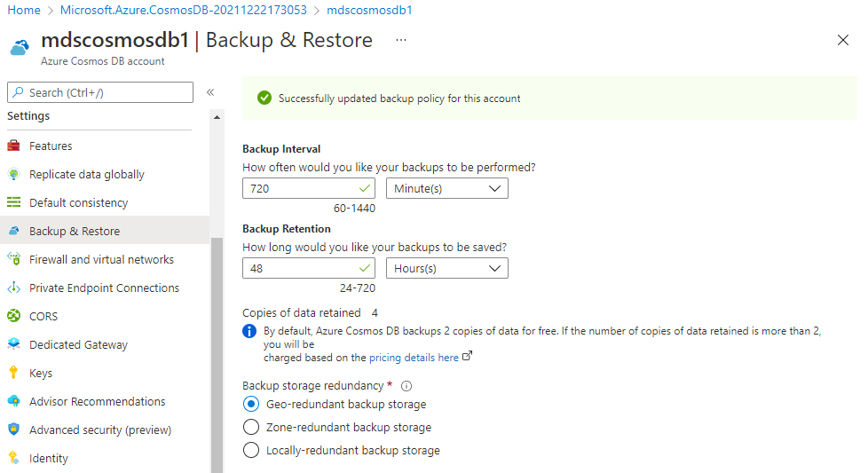Click the Advanced security shield icon
This screenshot has width=868, height=473.
14,430
